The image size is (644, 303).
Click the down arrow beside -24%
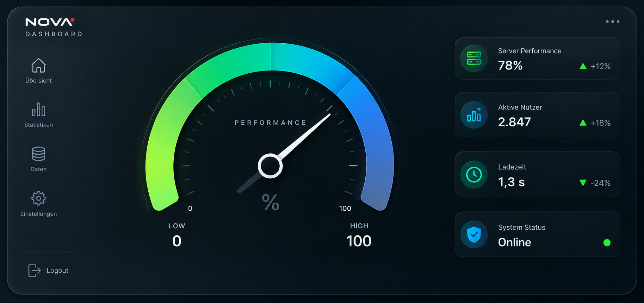coord(583,183)
